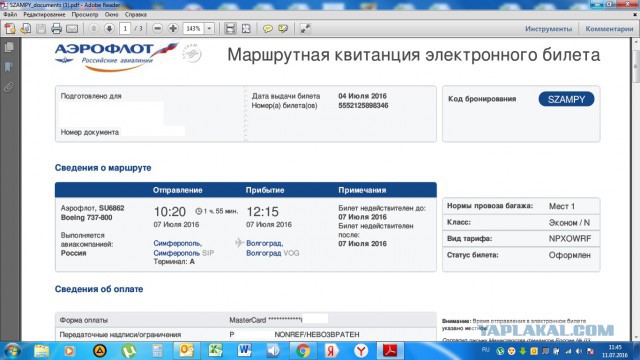Switch to Outlook in the taskbar

187,351
